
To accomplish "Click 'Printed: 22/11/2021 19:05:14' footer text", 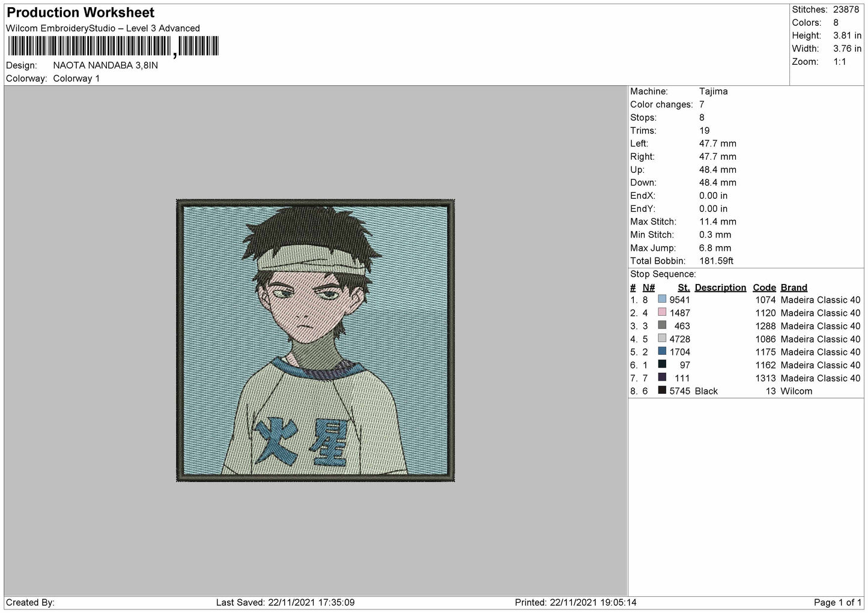I will pos(575,603).
